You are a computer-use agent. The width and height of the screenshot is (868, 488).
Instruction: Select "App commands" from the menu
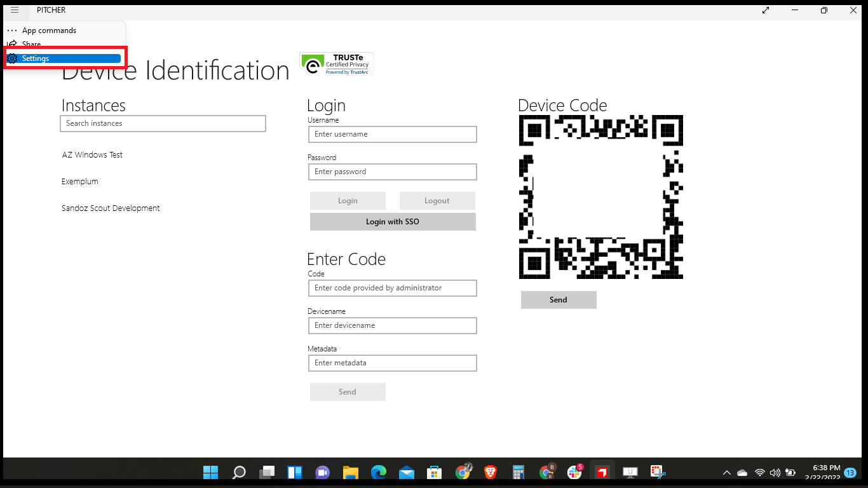[x=48, y=30]
